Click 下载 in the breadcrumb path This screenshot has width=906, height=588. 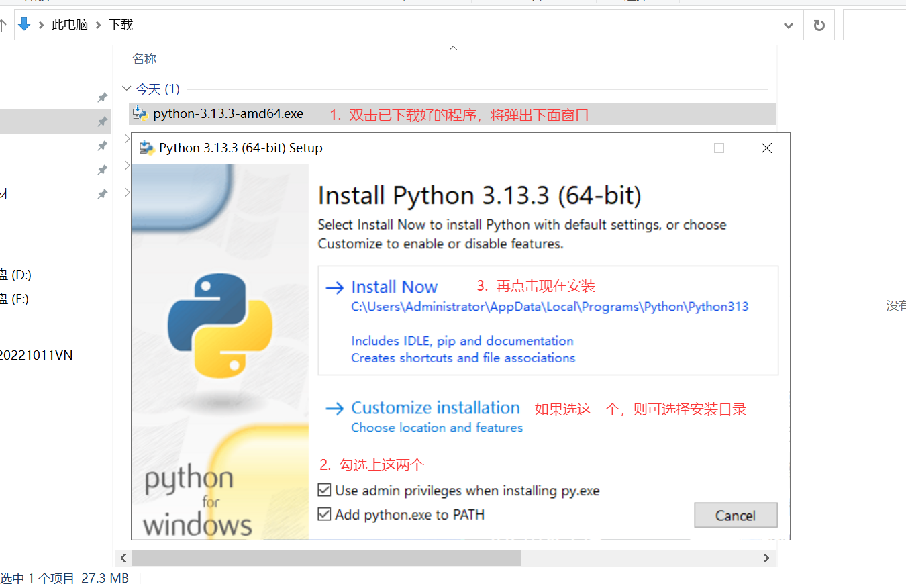point(121,25)
